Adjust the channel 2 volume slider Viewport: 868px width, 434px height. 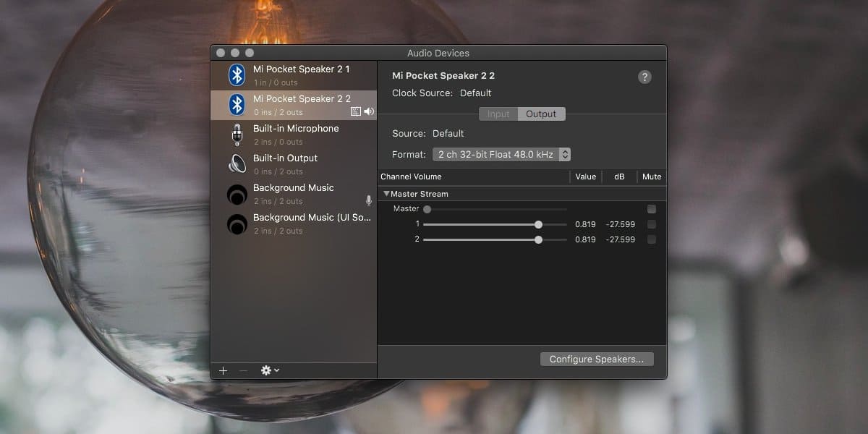tap(495, 239)
